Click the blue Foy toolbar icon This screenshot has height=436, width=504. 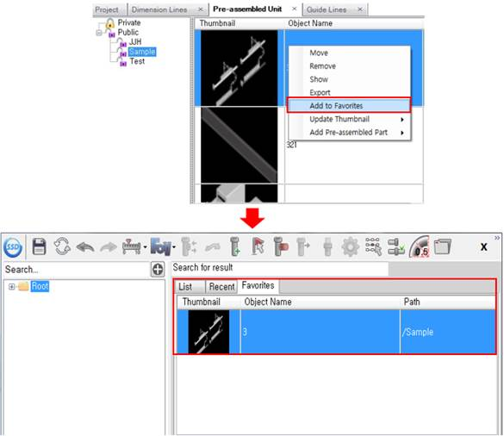[161, 247]
